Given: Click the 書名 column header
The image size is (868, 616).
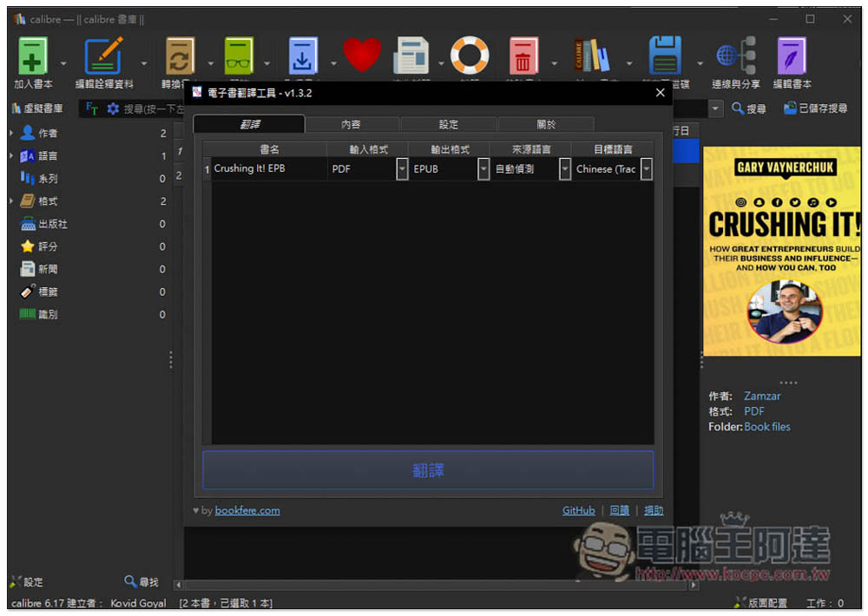Looking at the screenshot, I should pyautogui.click(x=269, y=149).
